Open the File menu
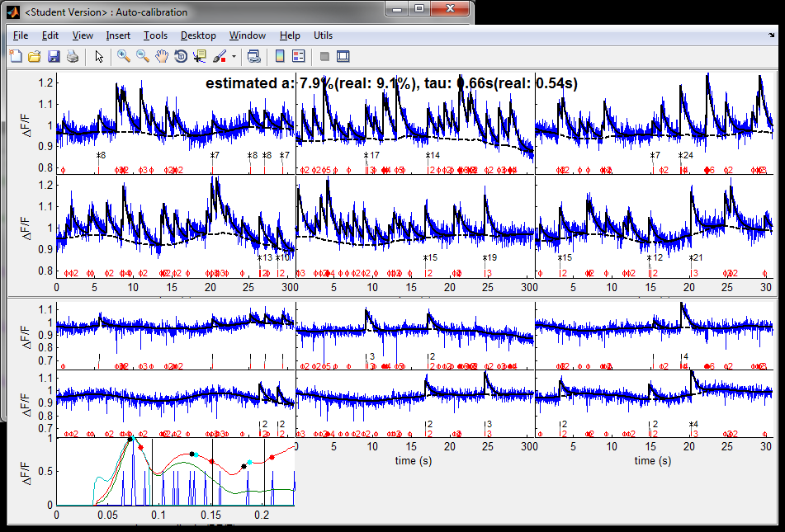This screenshot has width=785, height=532. [21, 35]
